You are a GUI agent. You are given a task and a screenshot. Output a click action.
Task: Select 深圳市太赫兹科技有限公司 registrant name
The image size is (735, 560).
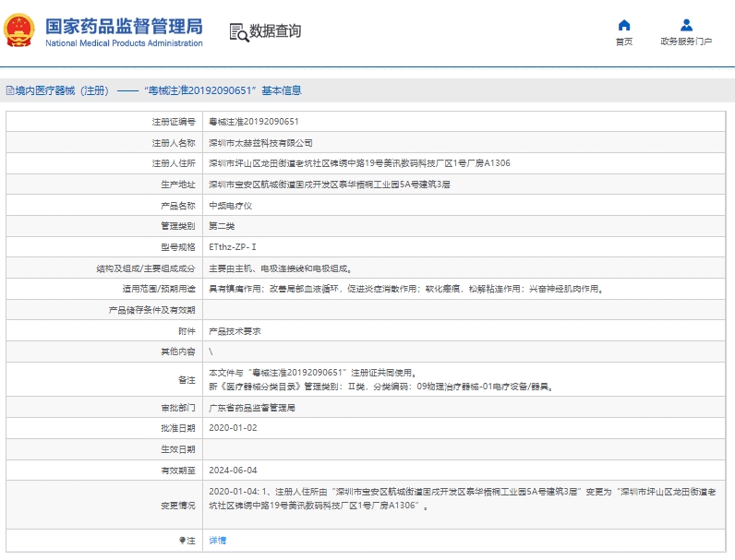tap(260, 143)
